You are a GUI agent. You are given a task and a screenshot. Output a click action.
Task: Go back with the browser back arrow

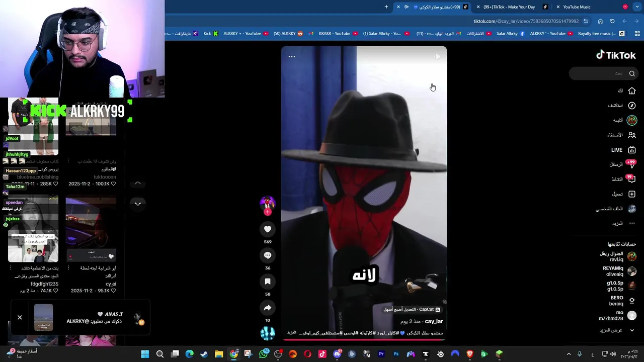tap(636, 21)
